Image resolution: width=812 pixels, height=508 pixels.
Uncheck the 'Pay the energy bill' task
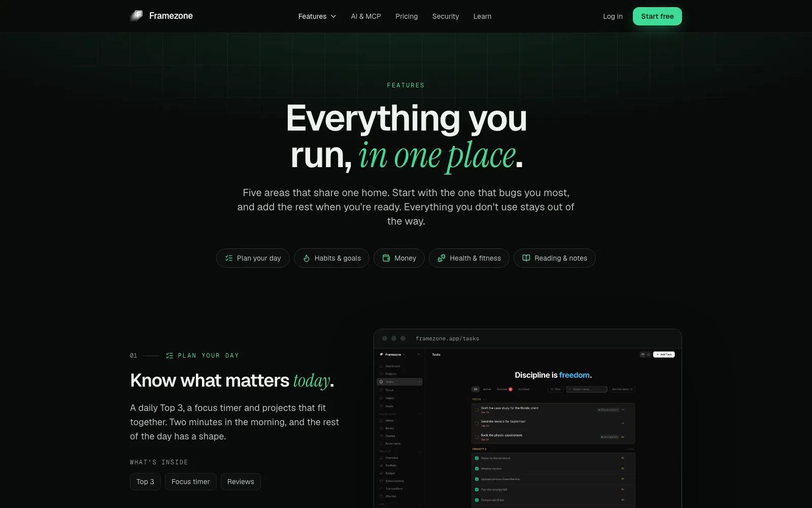pos(477,490)
